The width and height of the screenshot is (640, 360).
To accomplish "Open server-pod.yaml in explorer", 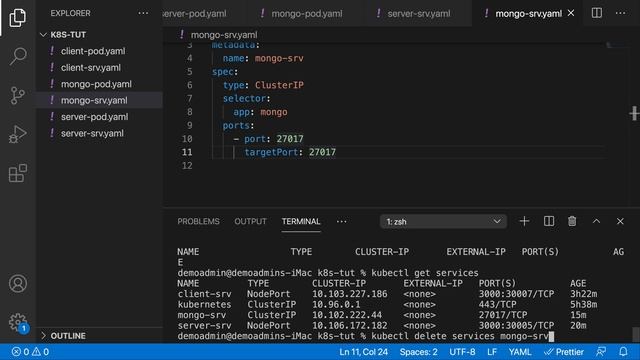I will tap(100, 117).
